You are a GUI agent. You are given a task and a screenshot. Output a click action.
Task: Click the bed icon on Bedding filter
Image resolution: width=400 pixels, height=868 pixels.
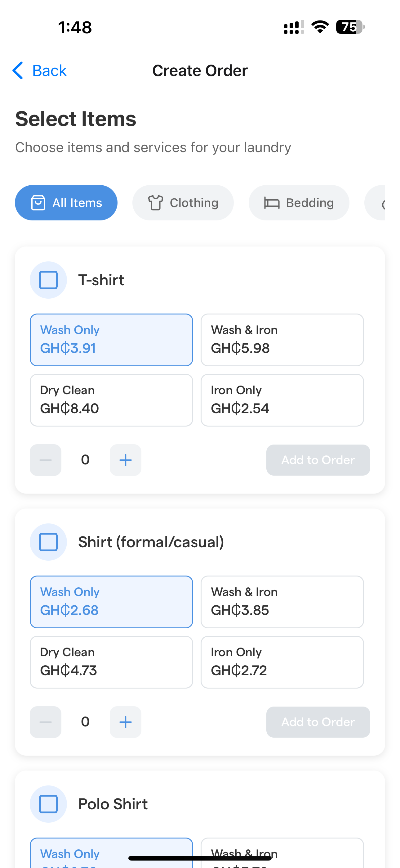[271, 202]
